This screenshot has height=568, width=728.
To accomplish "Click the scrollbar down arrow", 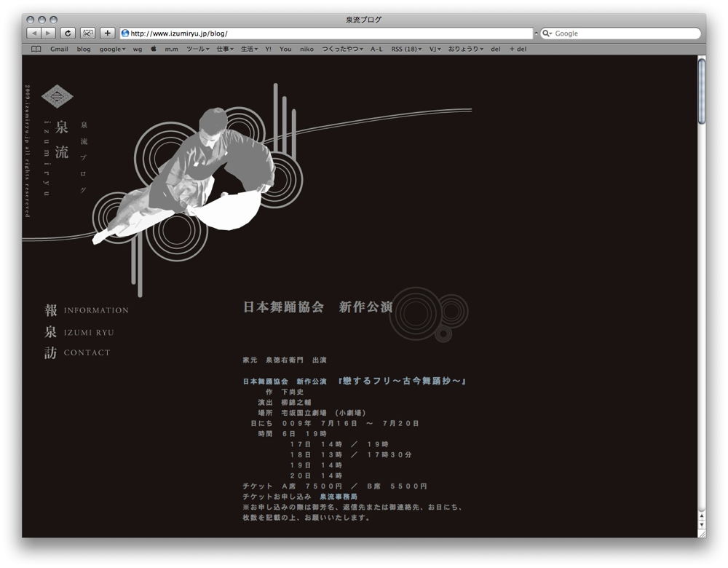I will point(702,524).
